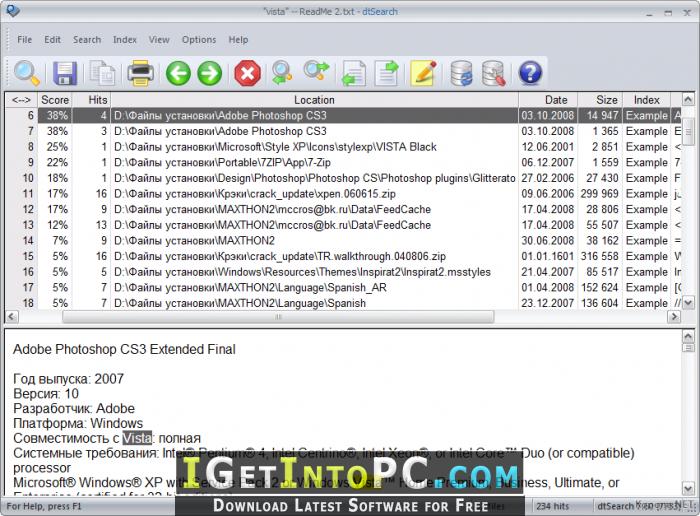Image resolution: width=700 pixels, height=516 pixels.
Task: Go to previous document icon
Action: [354, 73]
